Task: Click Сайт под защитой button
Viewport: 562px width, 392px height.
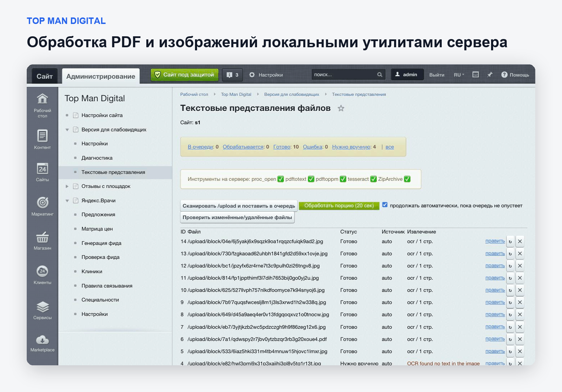Action: [184, 75]
